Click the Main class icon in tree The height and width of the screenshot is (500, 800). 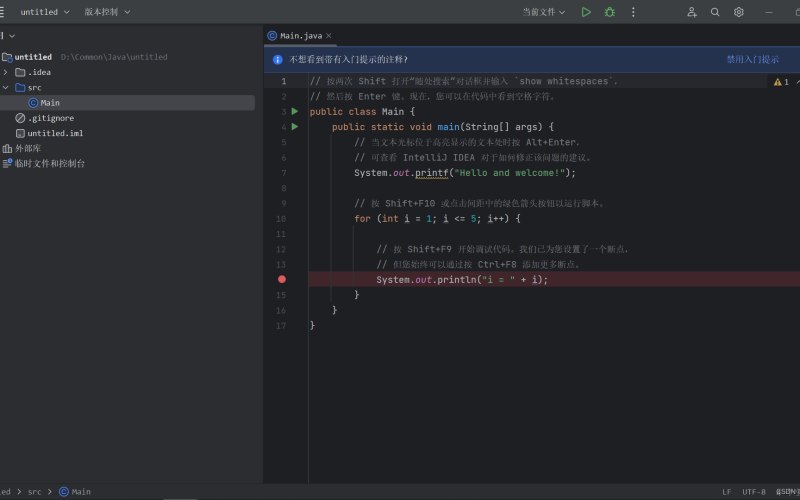pos(33,103)
